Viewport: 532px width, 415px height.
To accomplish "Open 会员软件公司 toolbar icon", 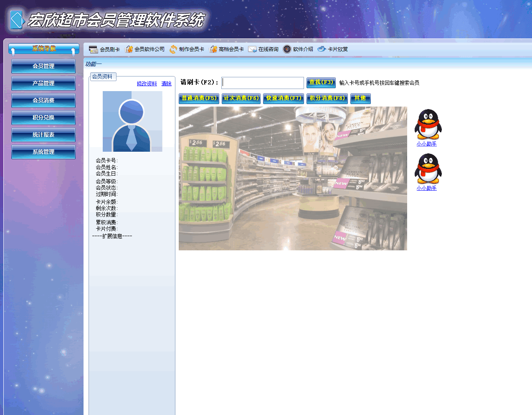I will coord(129,49).
